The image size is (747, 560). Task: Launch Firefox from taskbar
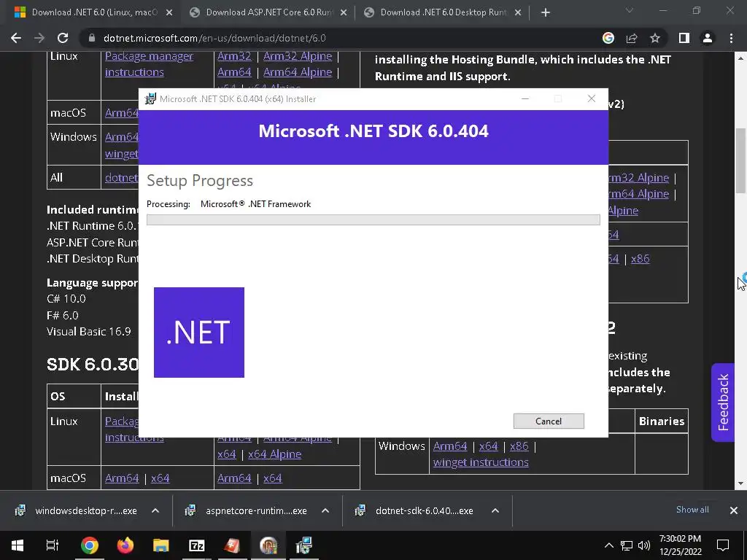tap(125, 545)
